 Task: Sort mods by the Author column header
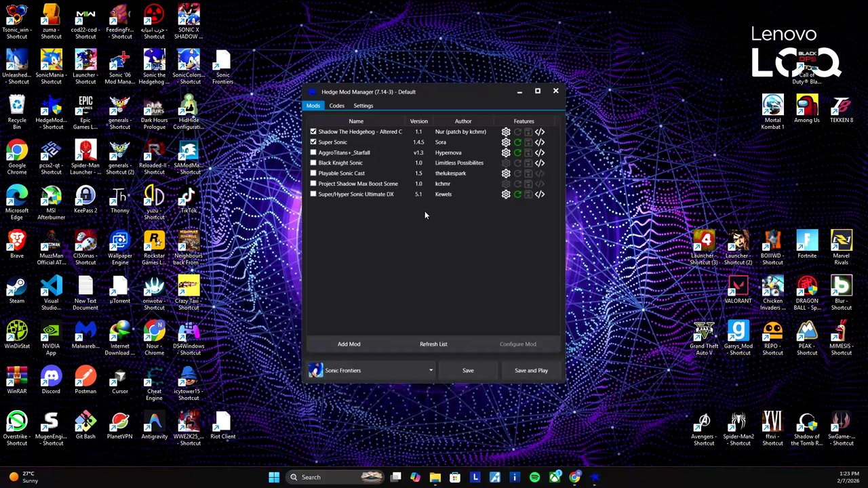463,121
